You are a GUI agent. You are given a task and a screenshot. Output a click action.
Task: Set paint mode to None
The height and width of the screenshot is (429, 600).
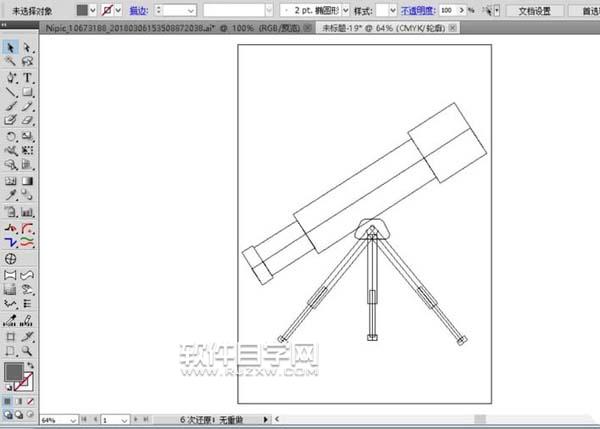pyautogui.click(x=30, y=401)
